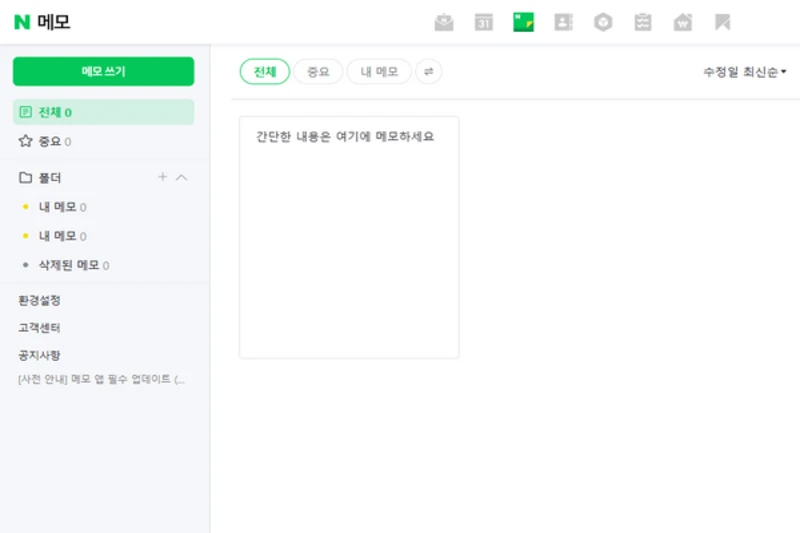Click the green 메모 쓰기 button
Image resolution: width=800 pixels, height=533 pixels.
(x=104, y=71)
